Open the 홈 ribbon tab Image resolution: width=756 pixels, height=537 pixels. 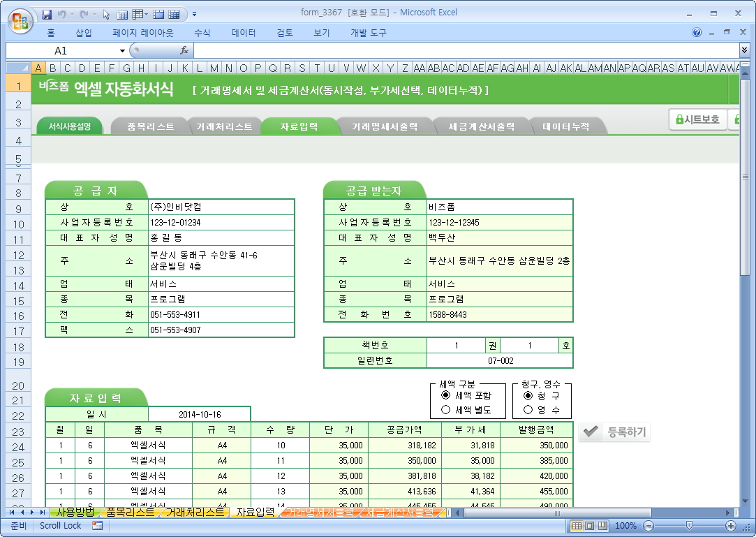(x=51, y=33)
